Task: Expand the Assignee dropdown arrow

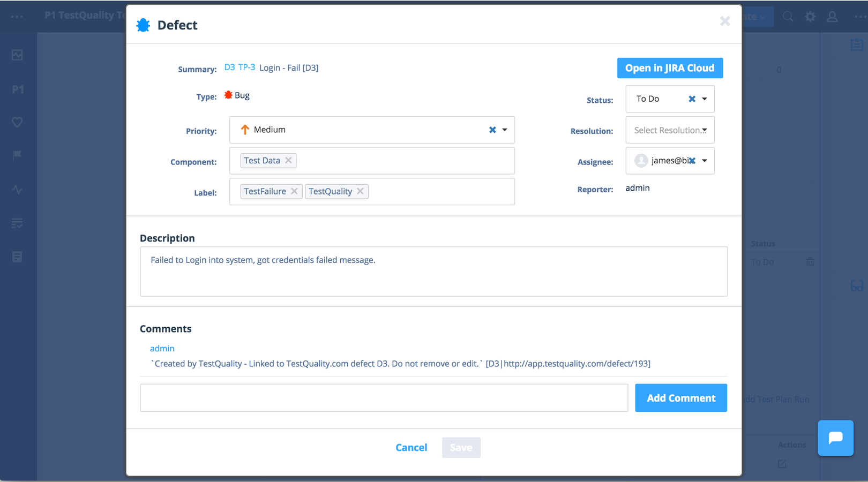Action: (x=705, y=161)
